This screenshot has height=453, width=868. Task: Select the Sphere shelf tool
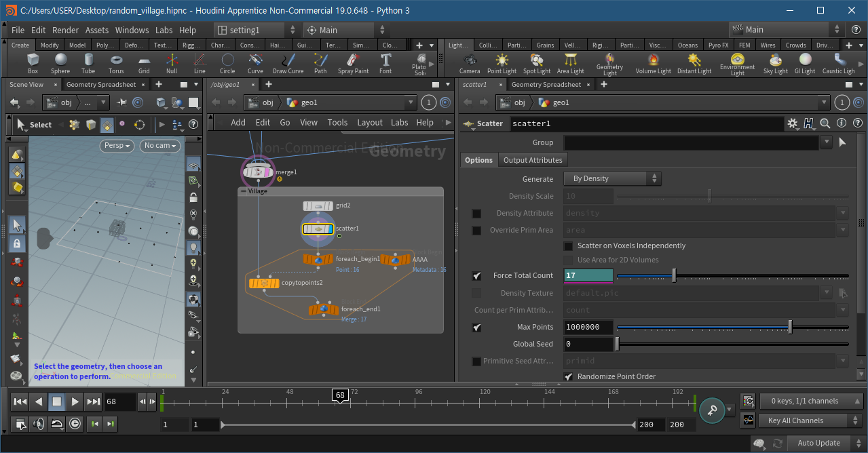[x=60, y=64]
